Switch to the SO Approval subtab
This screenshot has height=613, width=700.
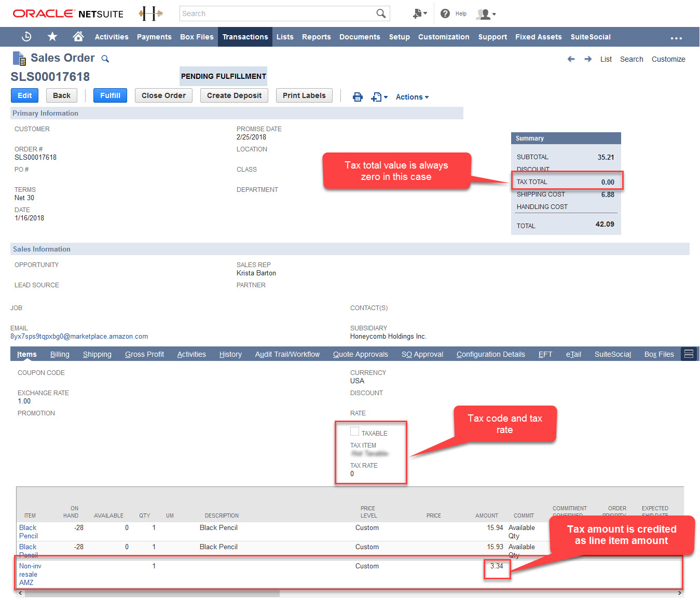pyautogui.click(x=422, y=354)
